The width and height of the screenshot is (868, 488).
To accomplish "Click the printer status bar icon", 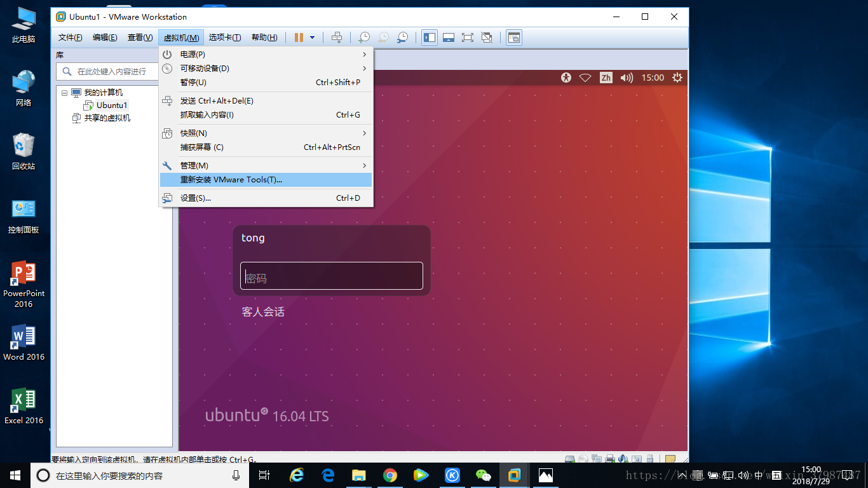I will [610, 459].
